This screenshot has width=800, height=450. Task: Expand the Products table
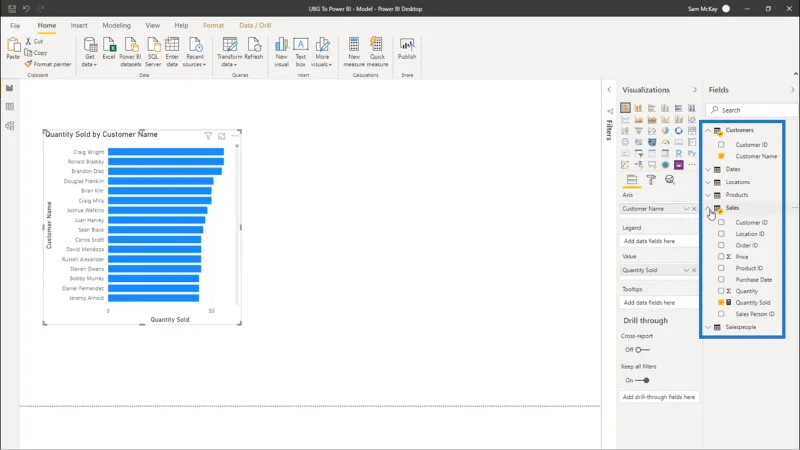708,195
